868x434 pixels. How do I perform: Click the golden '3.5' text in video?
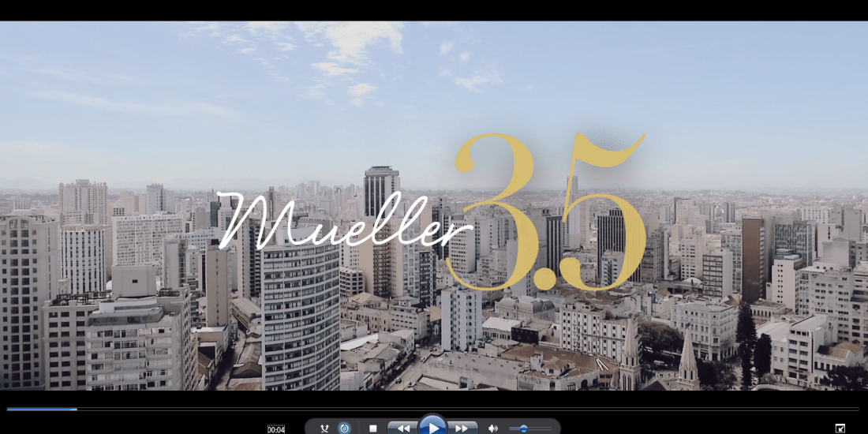click(x=552, y=213)
